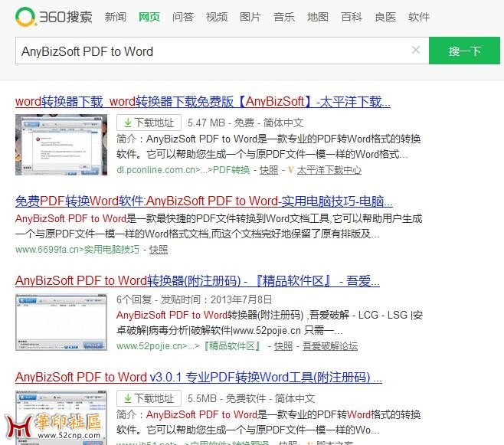The width and height of the screenshot is (504, 445).
Task: Click the 太平洋下载中心 source link
Action: click(329, 169)
